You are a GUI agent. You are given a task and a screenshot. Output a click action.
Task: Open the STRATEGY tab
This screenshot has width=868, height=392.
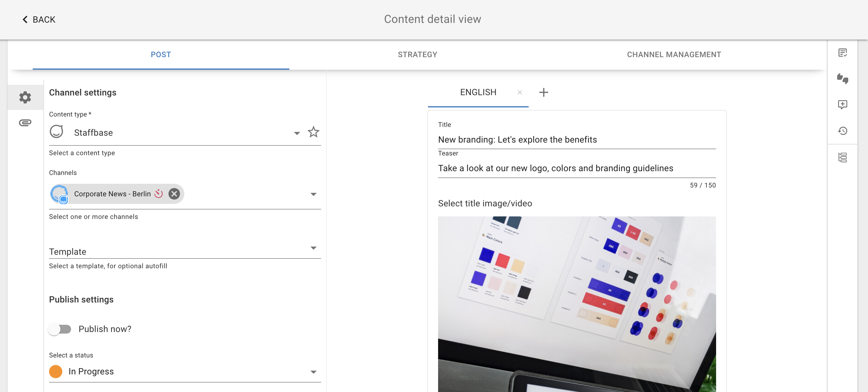click(417, 55)
